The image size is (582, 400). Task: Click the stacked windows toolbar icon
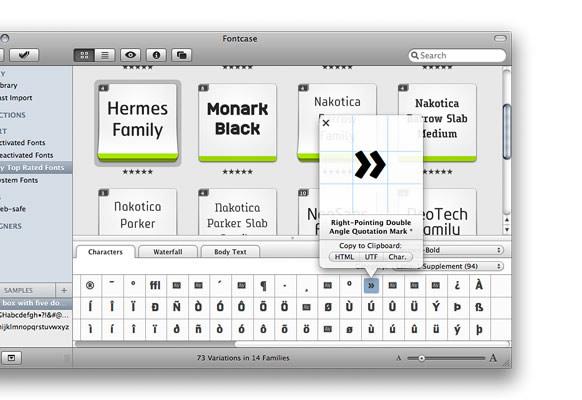point(182,55)
